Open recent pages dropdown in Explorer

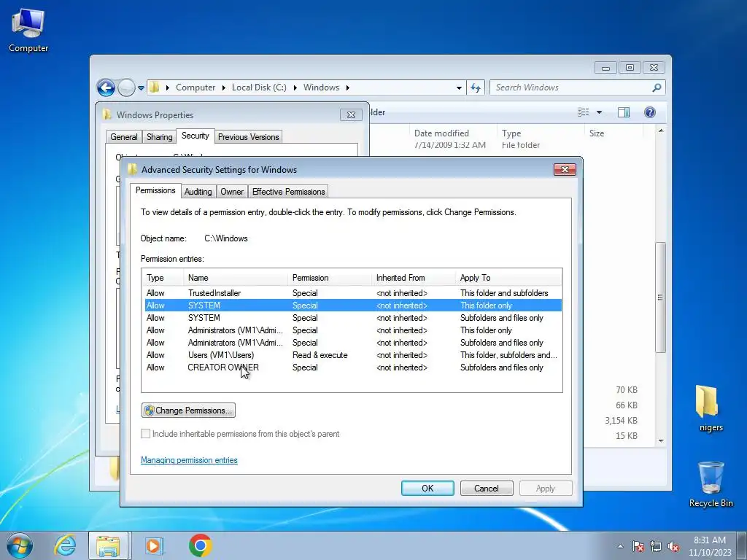pyautogui.click(x=141, y=87)
